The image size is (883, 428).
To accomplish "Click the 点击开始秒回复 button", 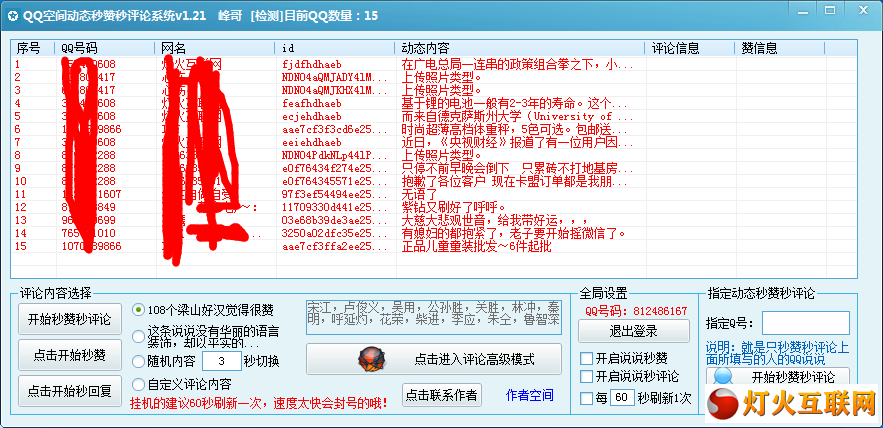I will [70, 391].
